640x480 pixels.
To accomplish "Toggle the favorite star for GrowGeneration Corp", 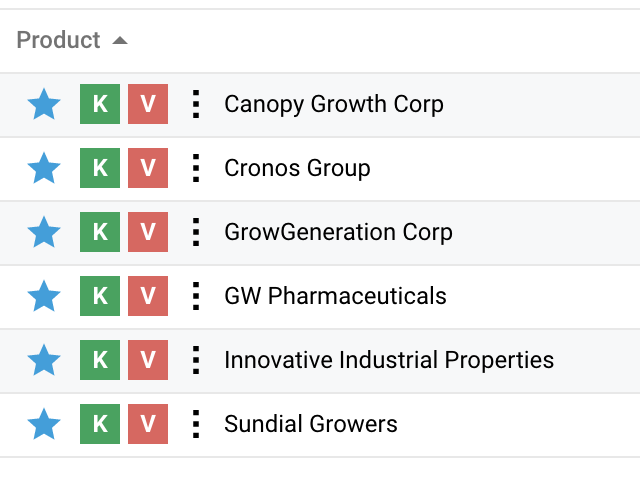I will tap(44, 232).
